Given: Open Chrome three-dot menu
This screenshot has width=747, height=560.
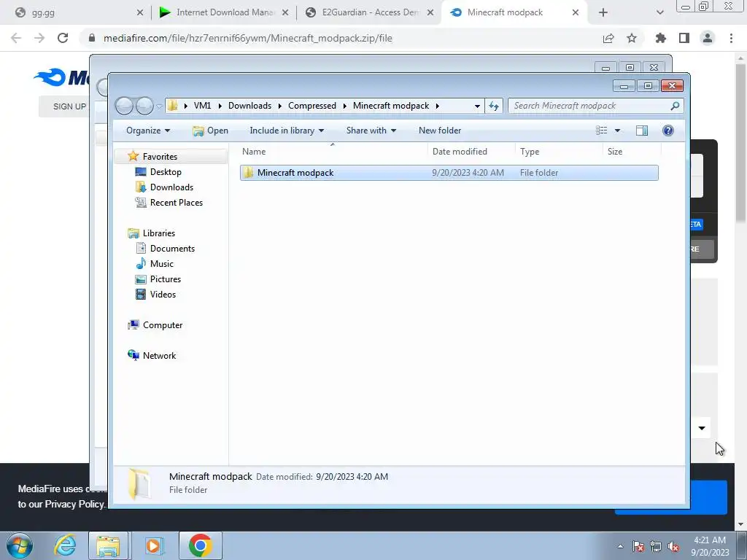Looking at the screenshot, I should [x=731, y=38].
